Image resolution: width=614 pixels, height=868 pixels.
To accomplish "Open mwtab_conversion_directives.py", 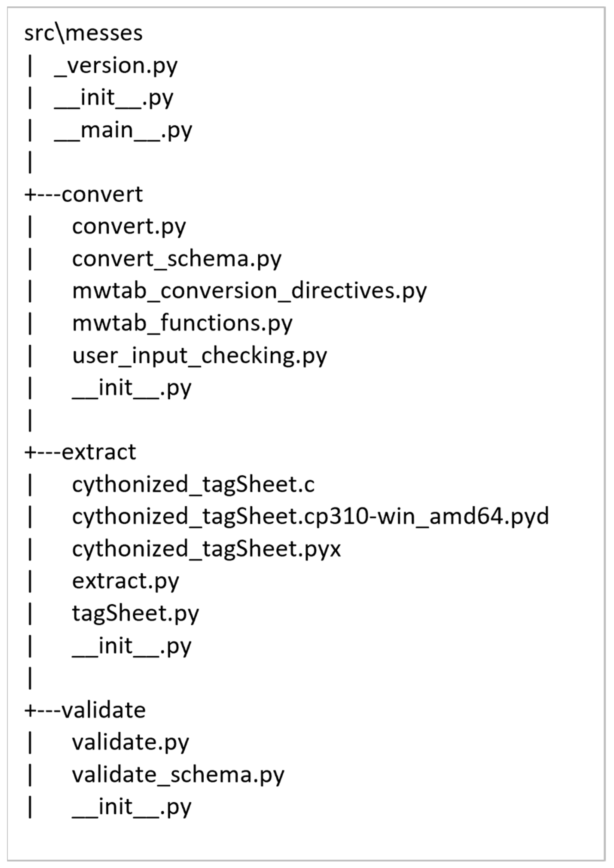I will point(249,292).
